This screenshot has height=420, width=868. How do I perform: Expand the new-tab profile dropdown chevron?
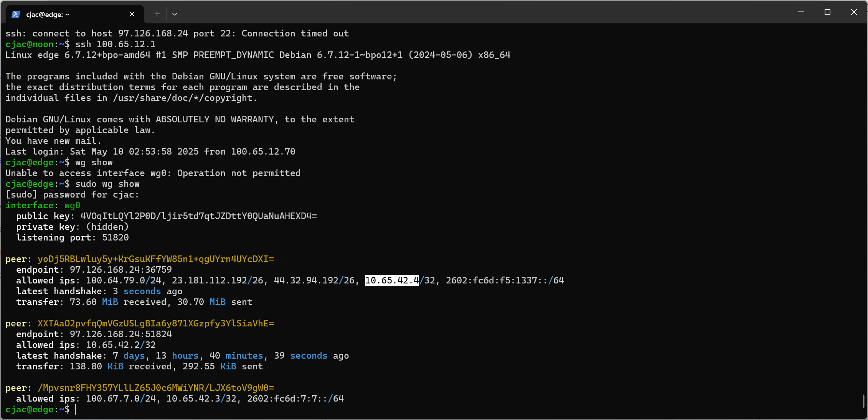coord(175,14)
